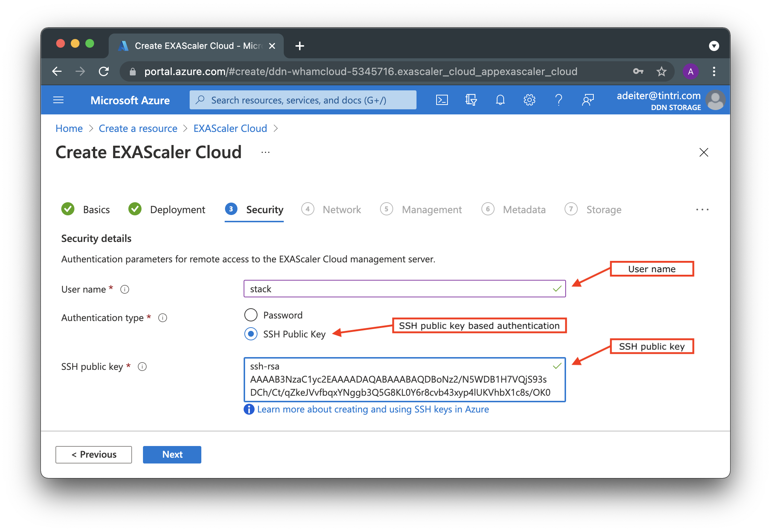Open the Azure portal hamburger menu

58,100
